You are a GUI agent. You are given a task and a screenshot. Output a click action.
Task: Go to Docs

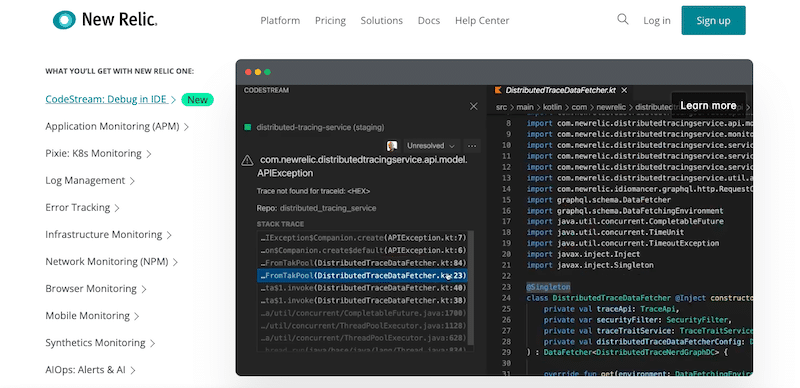pyautogui.click(x=429, y=20)
